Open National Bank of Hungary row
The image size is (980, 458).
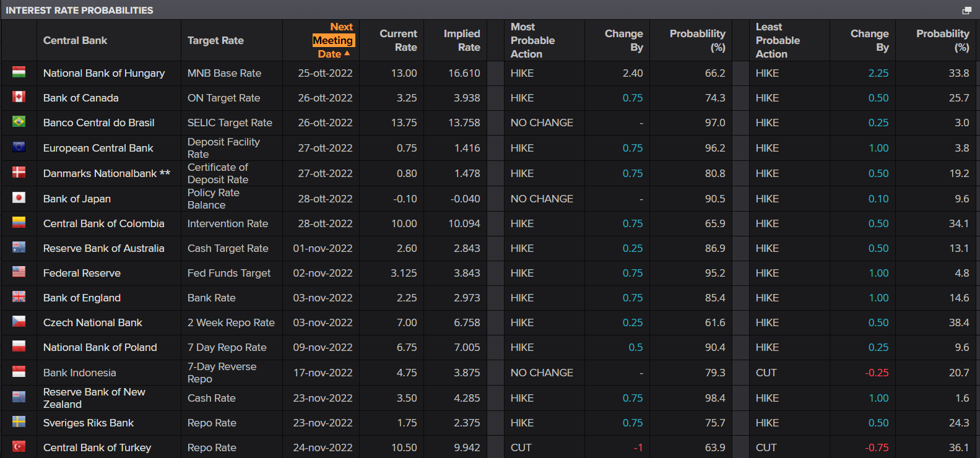point(490,73)
